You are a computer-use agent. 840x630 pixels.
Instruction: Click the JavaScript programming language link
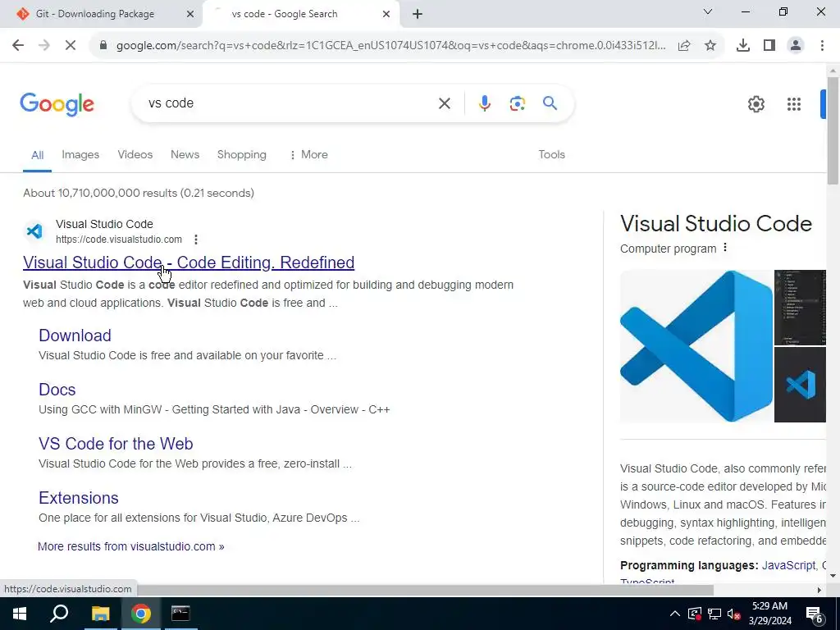pyautogui.click(x=788, y=565)
